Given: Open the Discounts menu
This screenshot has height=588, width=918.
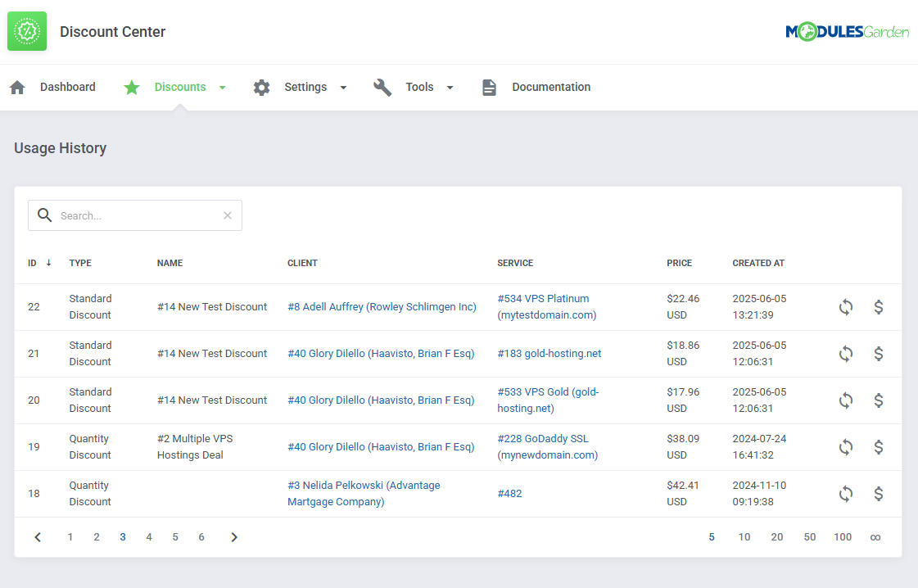Looking at the screenshot, I should click(179, 87).
